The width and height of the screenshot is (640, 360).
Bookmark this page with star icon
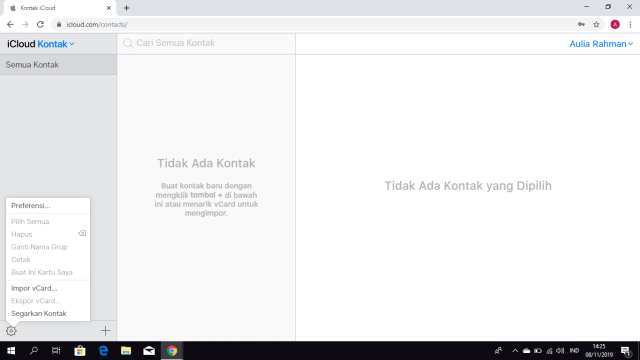pyautogui.click(x=596, y=24)
